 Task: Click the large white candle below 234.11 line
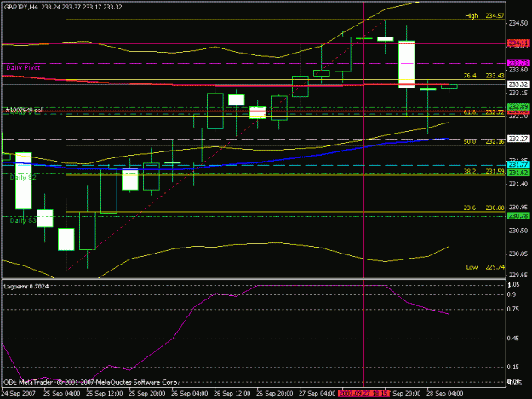[x=407, y=65]
